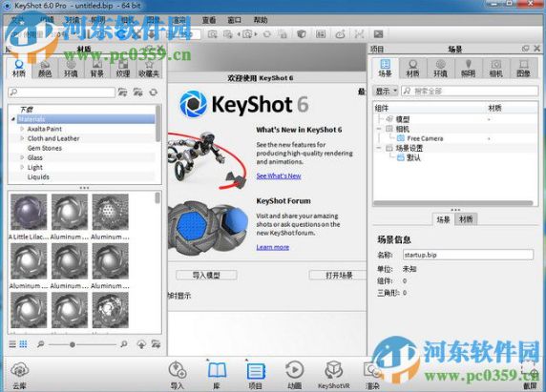Click the material library search field
Viewport: 546px width, 392px height.
[x=62, y=93]
